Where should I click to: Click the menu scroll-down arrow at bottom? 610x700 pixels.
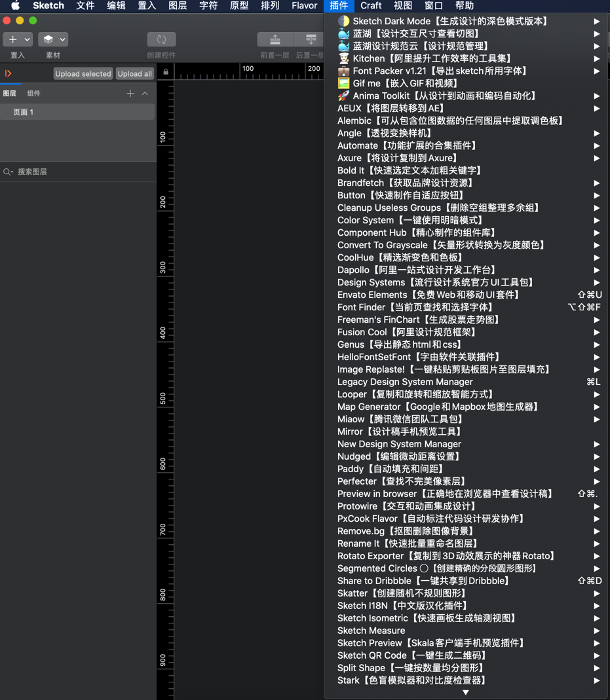pyautogui.click(x=466, y=692)
